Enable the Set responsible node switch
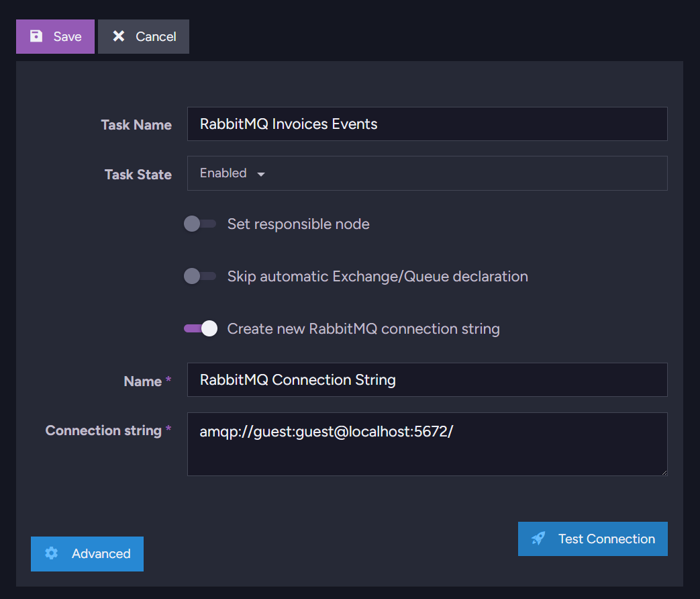This screenshot has width=700, height=599. click(200, 224)
